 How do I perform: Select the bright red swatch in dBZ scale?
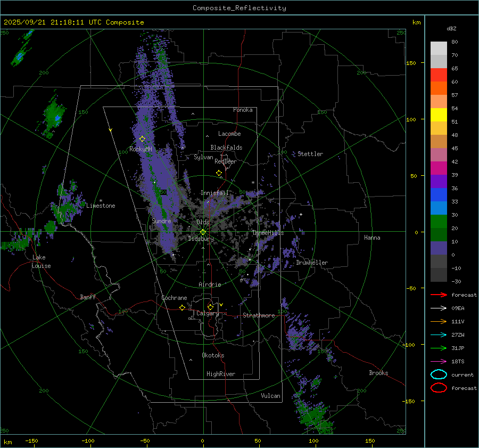click(439, 75)
